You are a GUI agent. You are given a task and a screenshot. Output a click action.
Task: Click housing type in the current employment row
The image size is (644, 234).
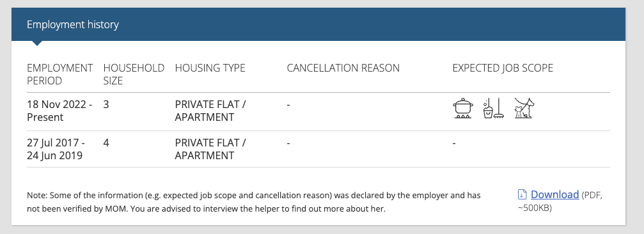[x=210, y=111]
